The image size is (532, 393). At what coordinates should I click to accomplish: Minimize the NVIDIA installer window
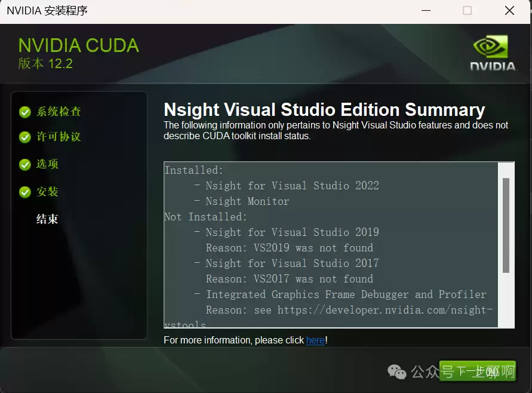[x=426, y=11]
